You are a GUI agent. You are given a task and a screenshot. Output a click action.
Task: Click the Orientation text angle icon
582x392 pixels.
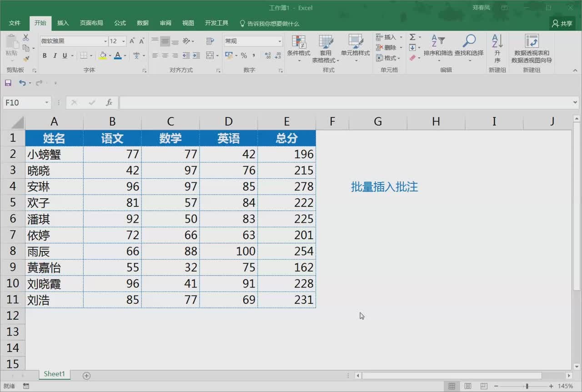186,41
